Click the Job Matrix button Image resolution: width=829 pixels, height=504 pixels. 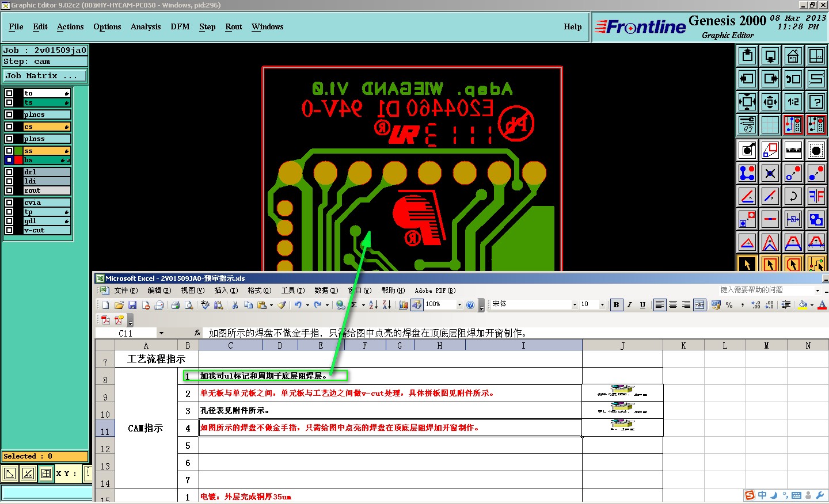44,75
